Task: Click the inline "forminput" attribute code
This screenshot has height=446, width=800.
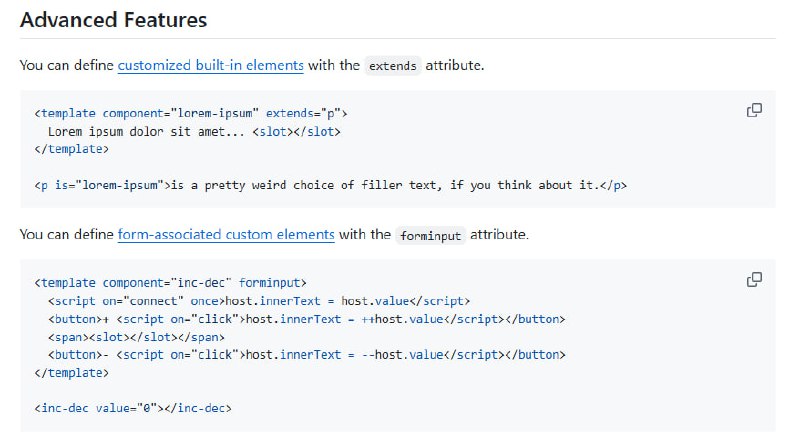Action: (x=430, y=236)
